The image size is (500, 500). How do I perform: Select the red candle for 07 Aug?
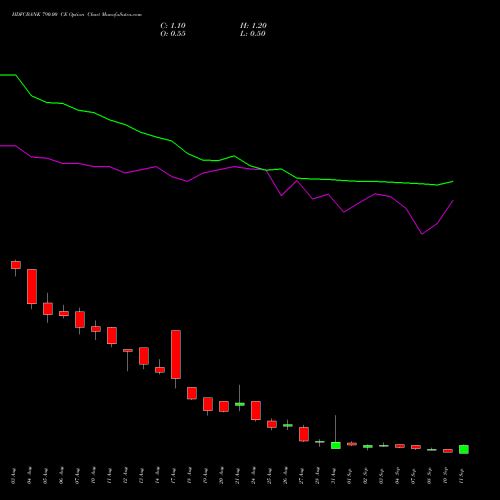(x=80, y=320)
